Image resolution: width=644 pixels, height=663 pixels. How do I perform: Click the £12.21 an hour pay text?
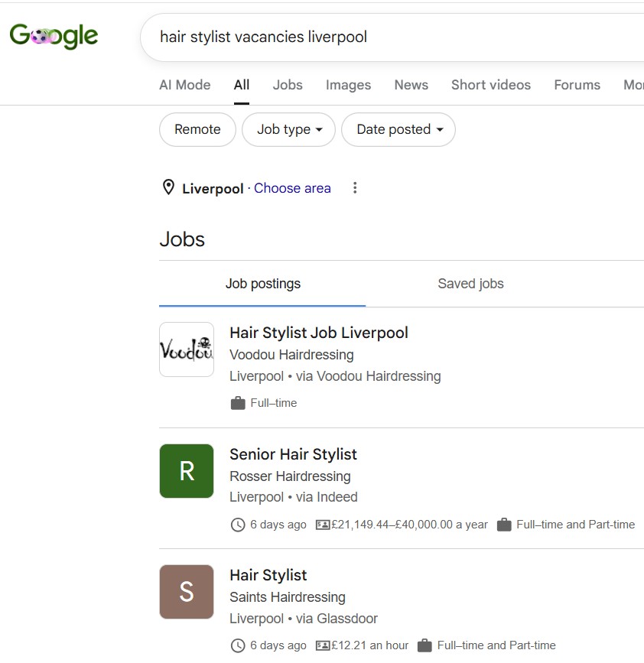coord(370,645)
